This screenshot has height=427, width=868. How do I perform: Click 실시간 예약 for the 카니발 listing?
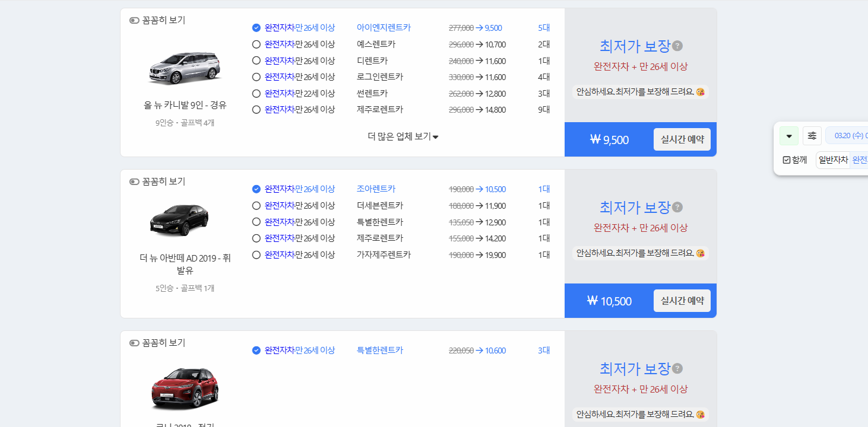tap(682, 139)
